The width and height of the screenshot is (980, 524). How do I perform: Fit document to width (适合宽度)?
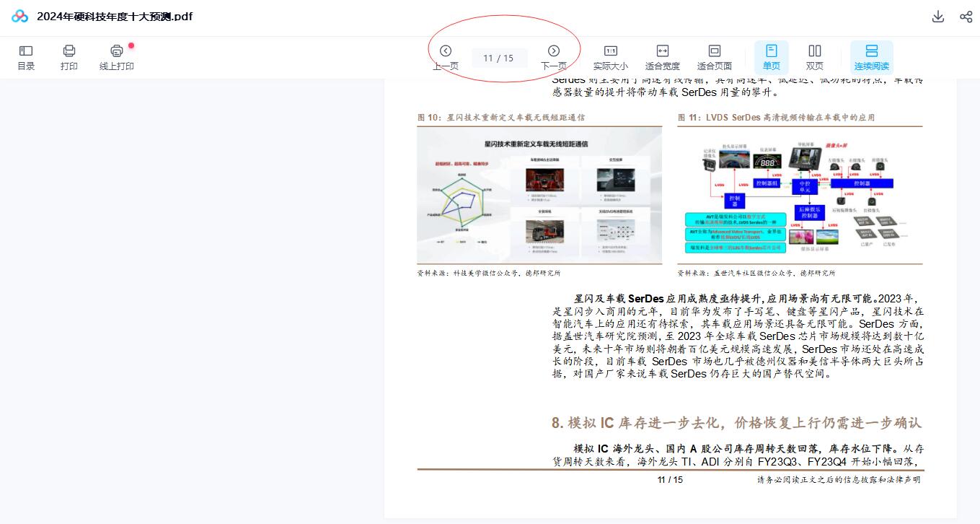[x=662, y=57]
